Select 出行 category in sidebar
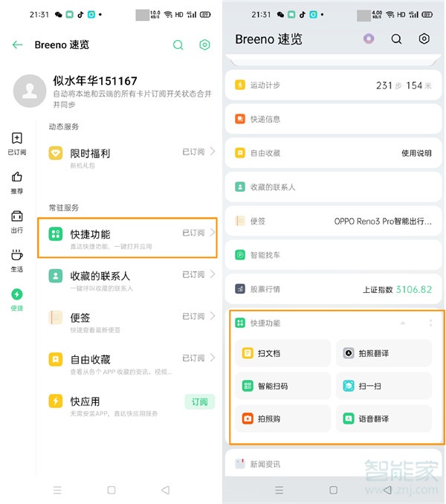The width and height of the screenshot is (446, 504). (x=17, y=221)
